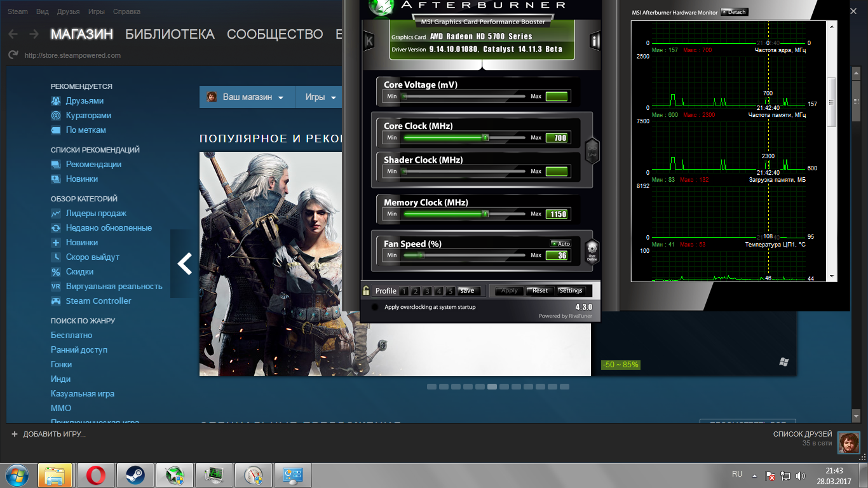Toggle the Auto fan speed button
The height and width of the screenshot is (488, 868).
click(560, 244)
